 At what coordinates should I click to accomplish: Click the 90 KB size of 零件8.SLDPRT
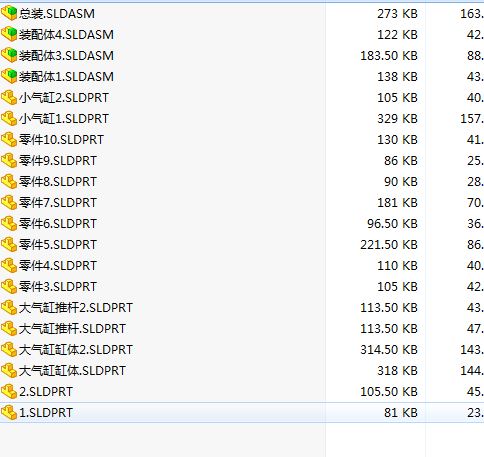tap(401, 182)
